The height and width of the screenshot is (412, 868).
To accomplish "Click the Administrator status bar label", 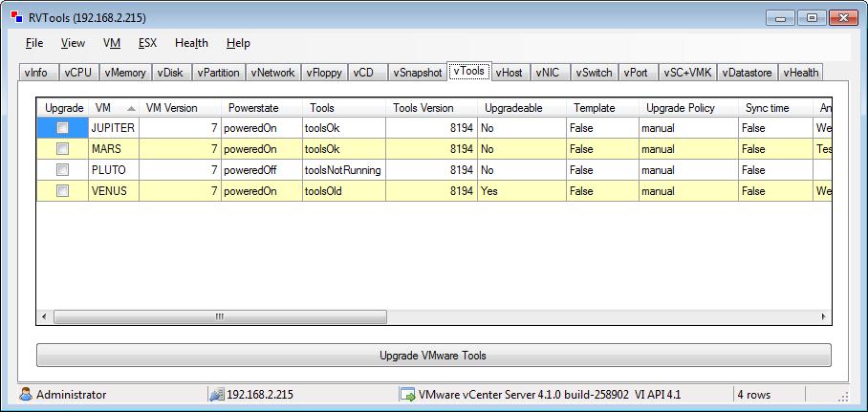I will [72, 395].
